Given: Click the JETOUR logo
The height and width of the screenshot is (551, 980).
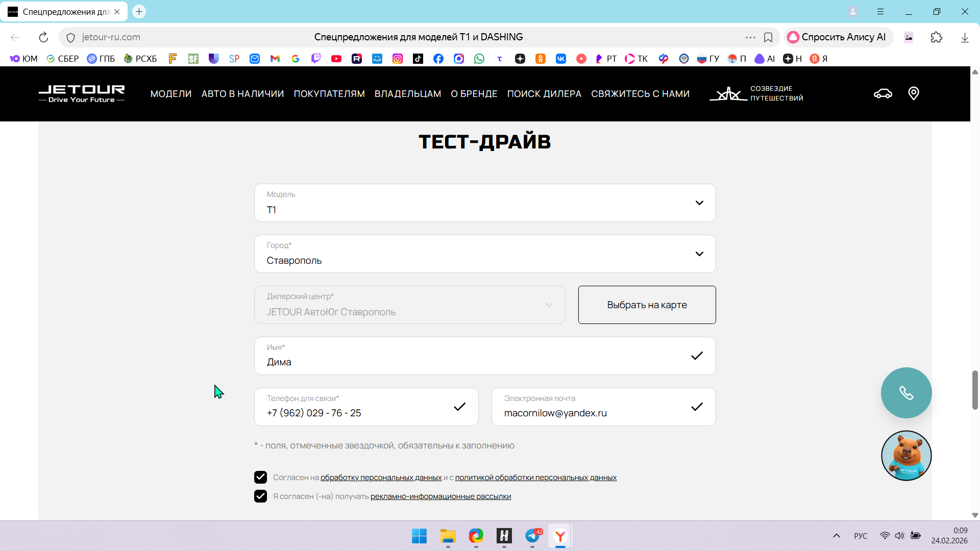Looking at the screenshot, I should point(82,93).
